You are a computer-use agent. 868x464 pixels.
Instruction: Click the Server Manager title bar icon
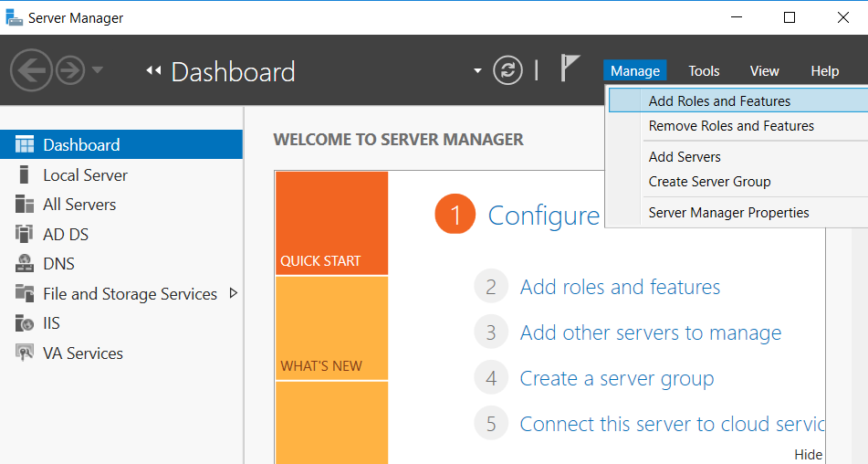click(14, 17)
